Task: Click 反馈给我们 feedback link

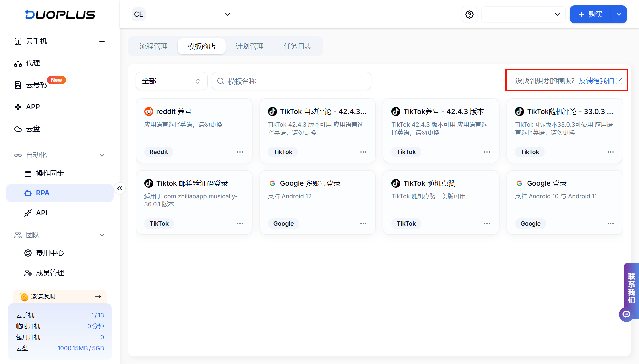Action: (600, 81)
